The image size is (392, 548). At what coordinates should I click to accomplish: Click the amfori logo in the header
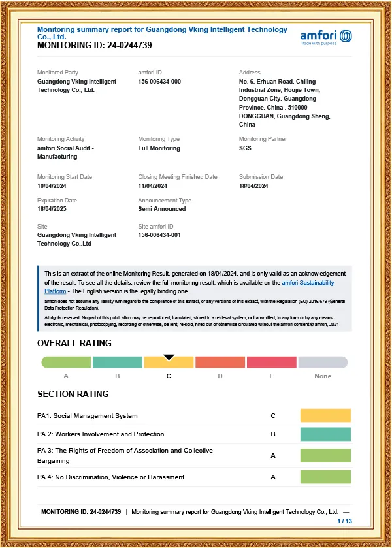click(325, 37)
